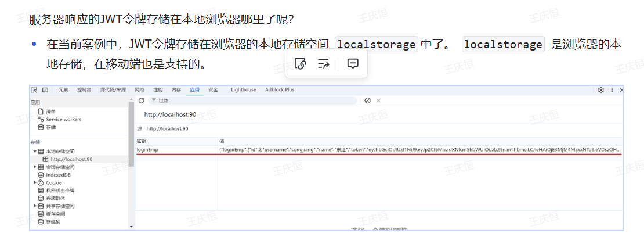This screenshot has height=237, width=644.
Task: Toggle the device toolbar icon
Action: coord(45,90)
